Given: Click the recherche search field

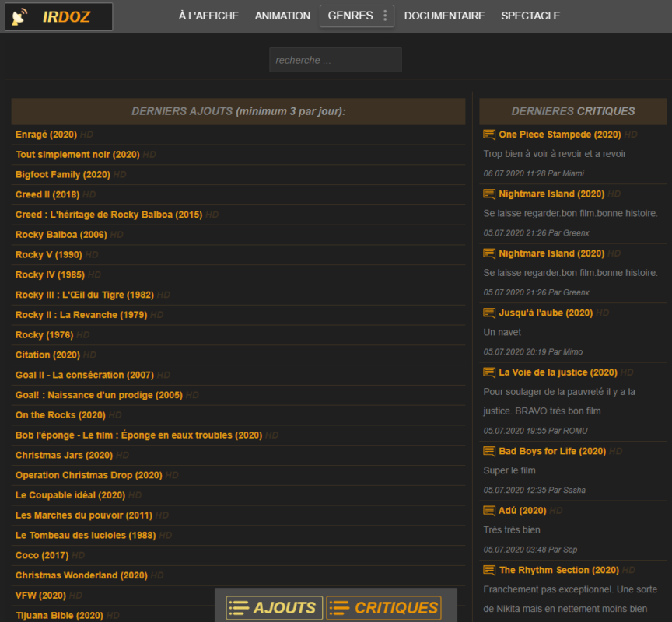Looking at the screenshot, I should [335, 60].
